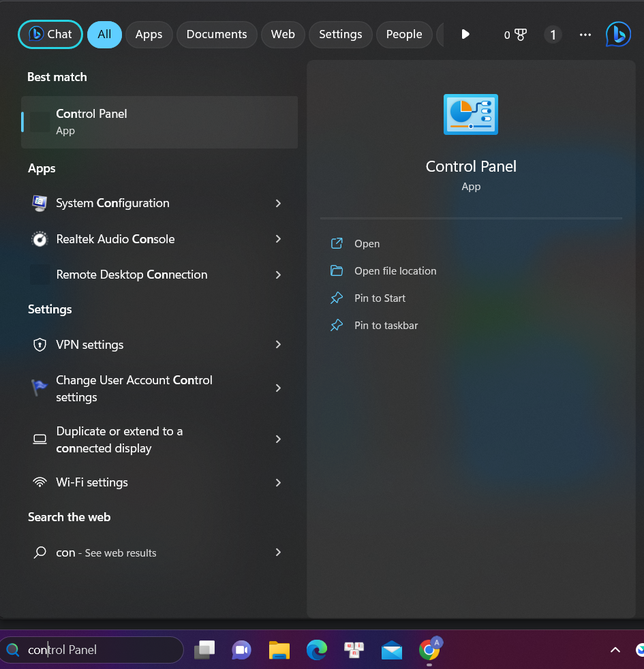
Task: Switch to the Documents filter tab
Action: pos(217,34)
